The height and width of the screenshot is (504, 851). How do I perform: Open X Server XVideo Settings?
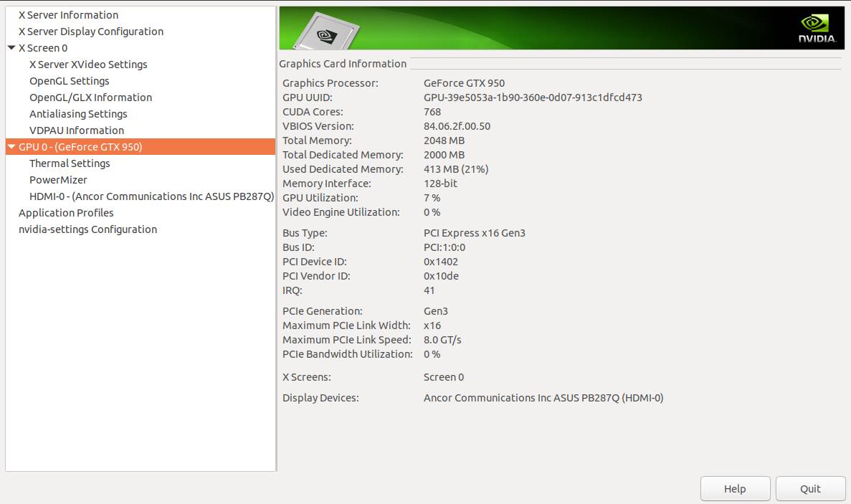click(88, 65)
